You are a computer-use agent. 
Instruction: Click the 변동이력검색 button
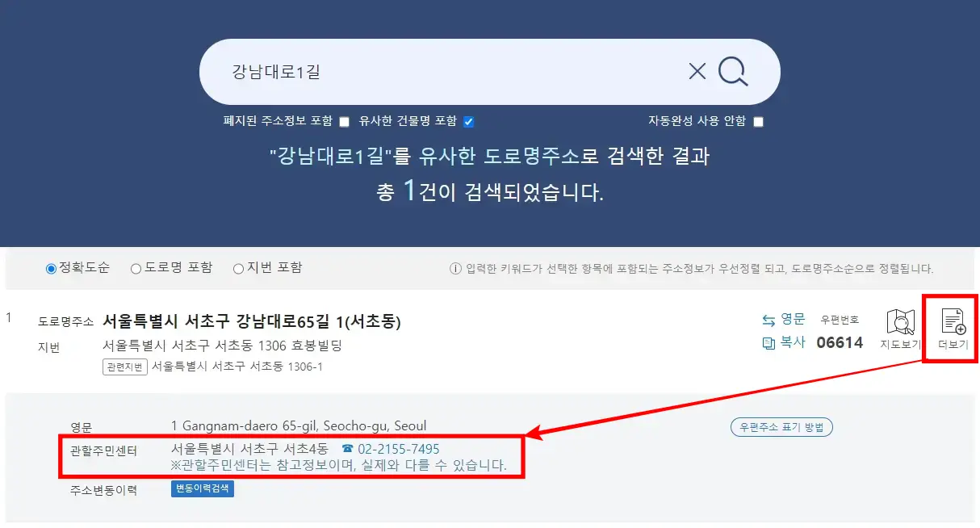(203, 488)
